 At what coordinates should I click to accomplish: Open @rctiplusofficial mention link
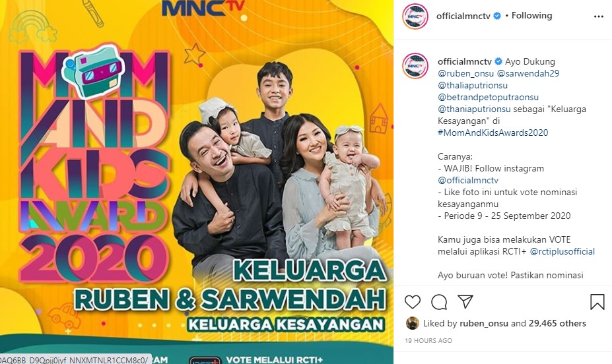pos(562,251)
